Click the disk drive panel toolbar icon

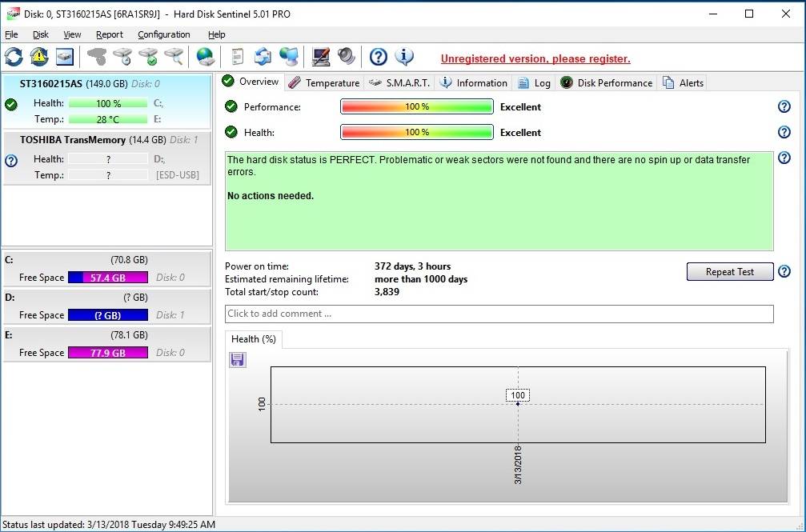[65, 57]
